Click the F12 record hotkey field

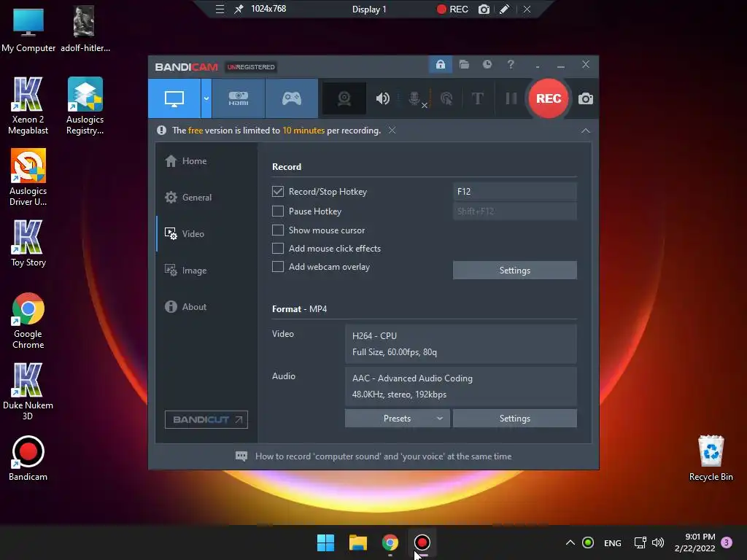(x=514, y=192)
